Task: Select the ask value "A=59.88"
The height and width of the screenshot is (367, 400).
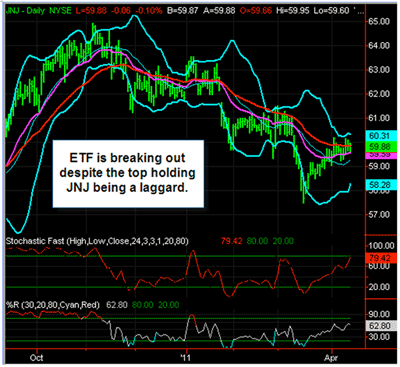Action: [x=218, y=11]
